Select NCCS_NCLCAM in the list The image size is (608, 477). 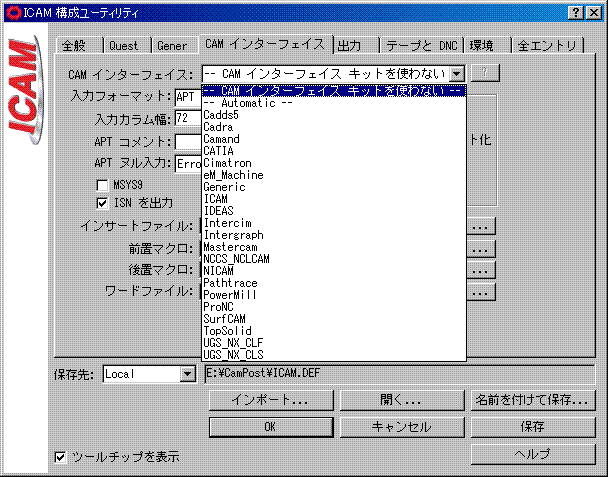334,259
